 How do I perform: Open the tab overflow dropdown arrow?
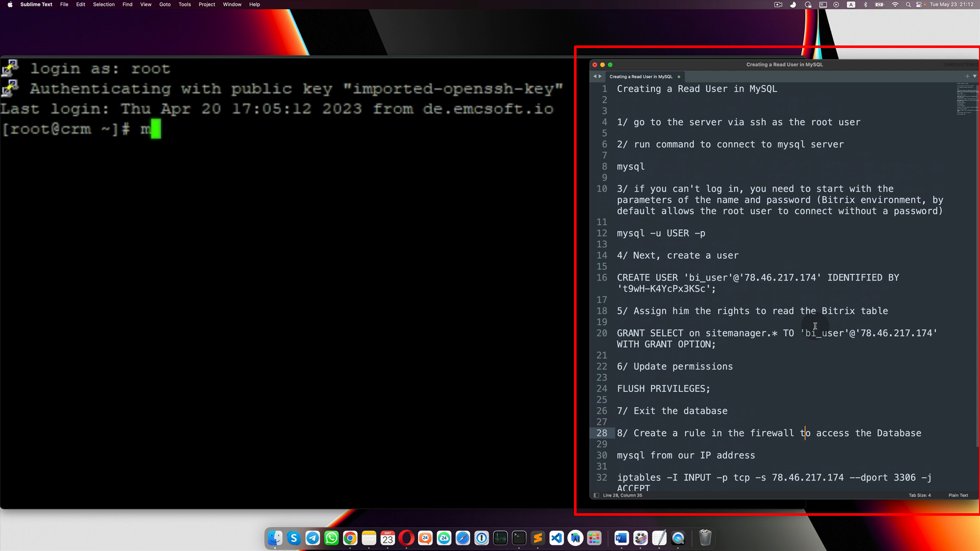click(974, 76)
